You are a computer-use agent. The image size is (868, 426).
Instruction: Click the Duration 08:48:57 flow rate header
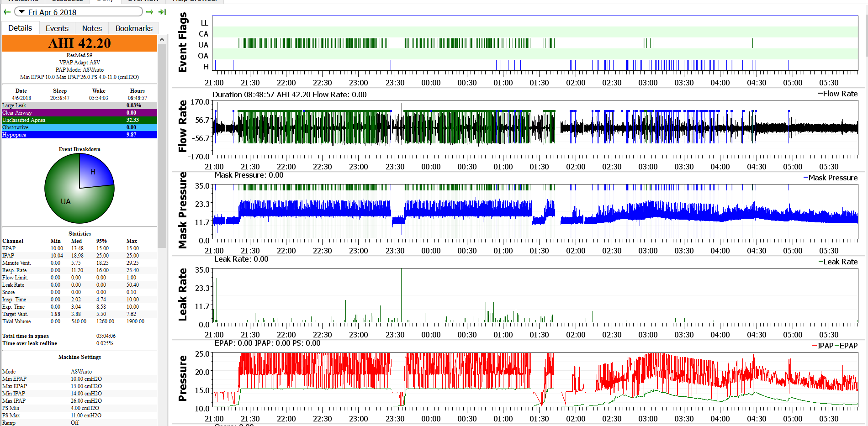tap(289, 95)
